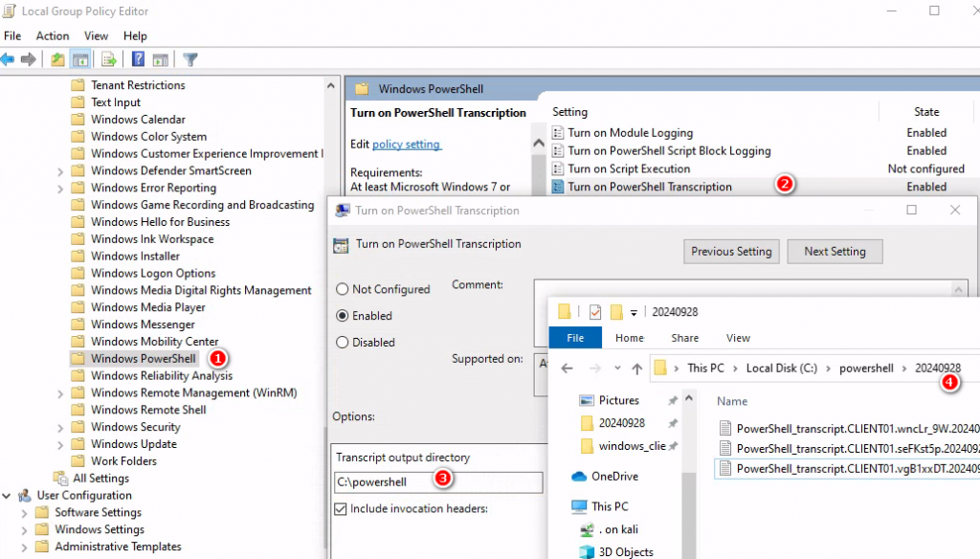Viewport: 980px width, 559px height.
Task: Select '. on kali' network location
Action: tap(610, 529)
